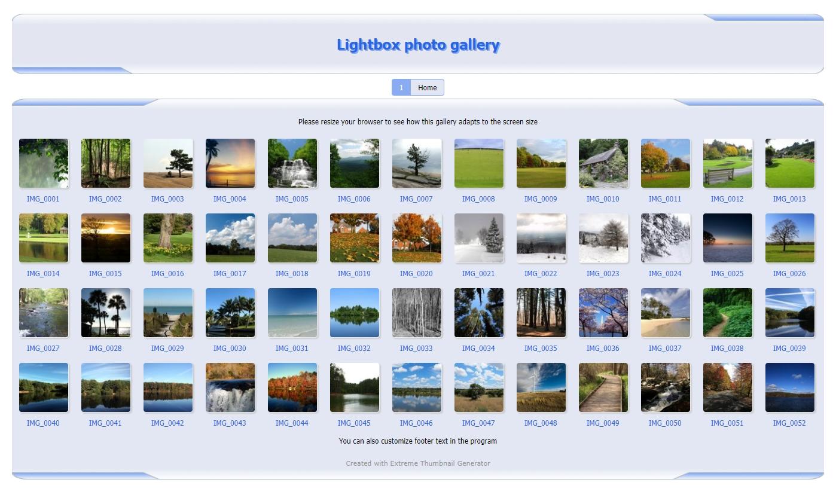Open the stone cottage thumbnail IMG_0010

click(x=603, y=163)
